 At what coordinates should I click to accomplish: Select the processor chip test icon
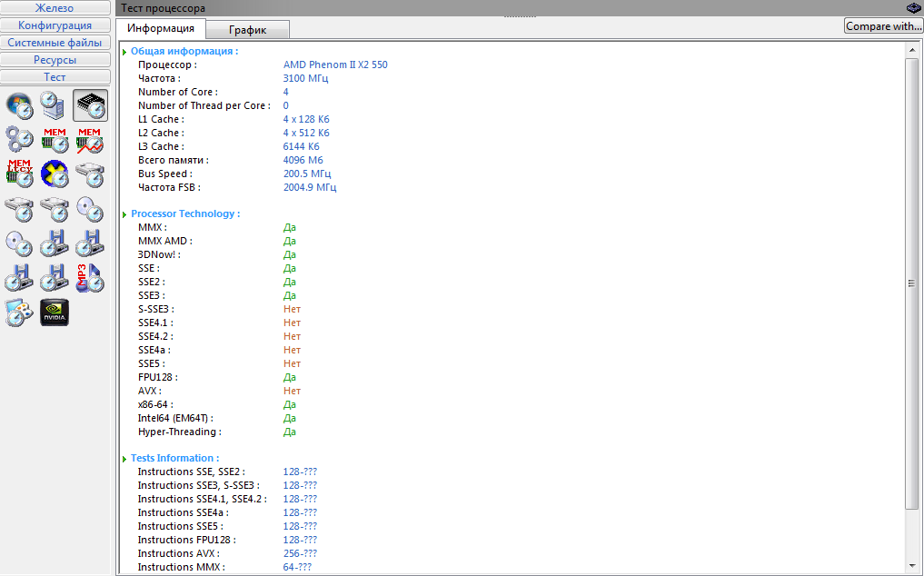(x=90, y=105)
